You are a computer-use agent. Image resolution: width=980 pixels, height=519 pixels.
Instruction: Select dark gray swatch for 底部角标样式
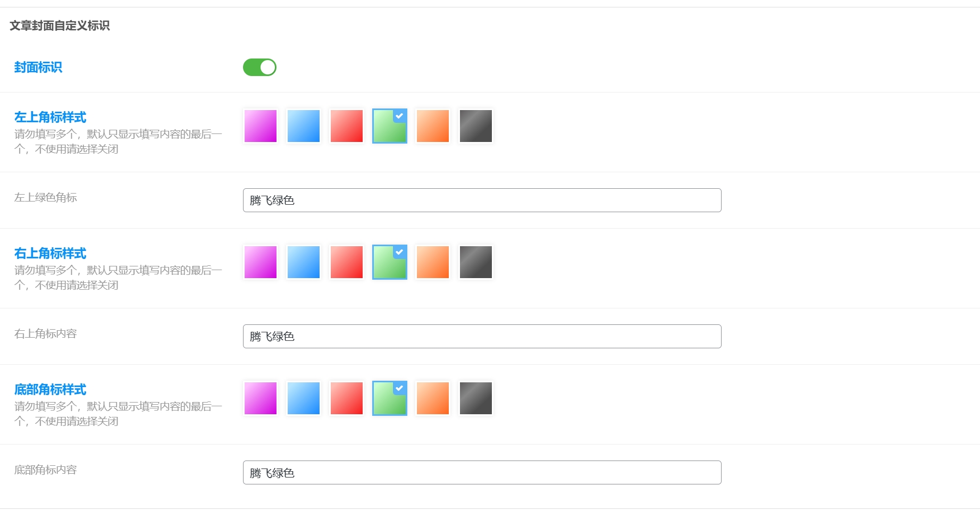click(476, 398)
